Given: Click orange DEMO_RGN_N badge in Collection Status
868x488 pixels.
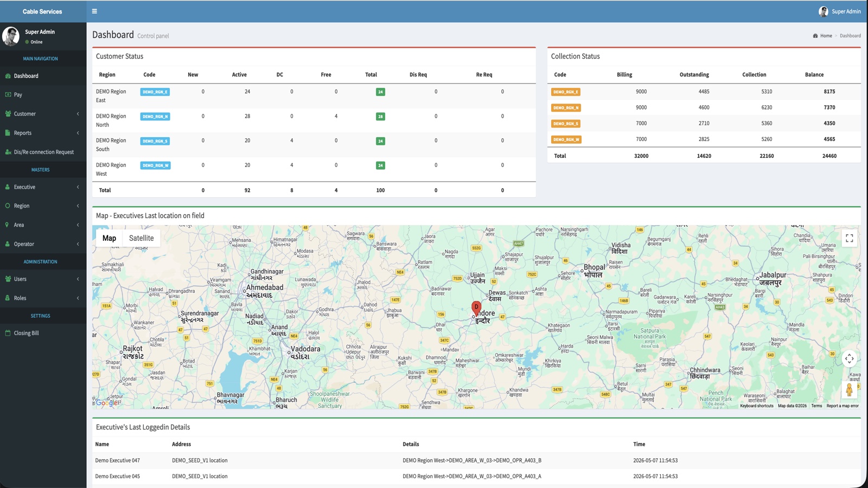Looking at the screenshot, I should tap(566, 108).
